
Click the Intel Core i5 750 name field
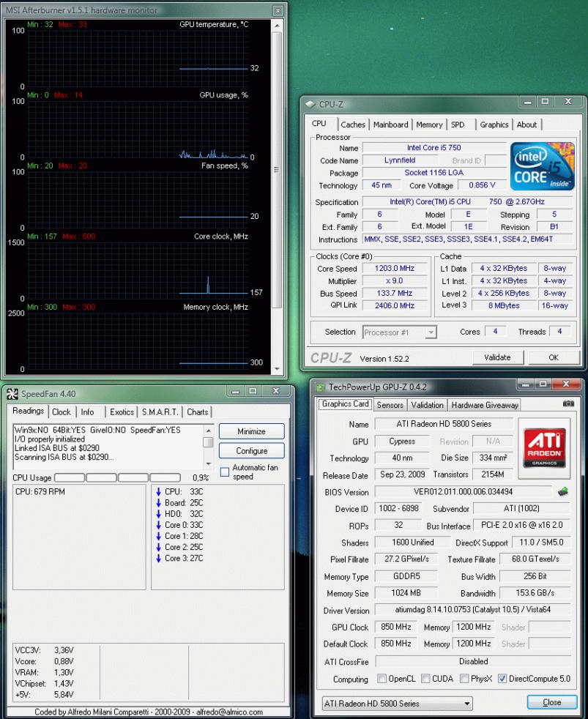433,148
